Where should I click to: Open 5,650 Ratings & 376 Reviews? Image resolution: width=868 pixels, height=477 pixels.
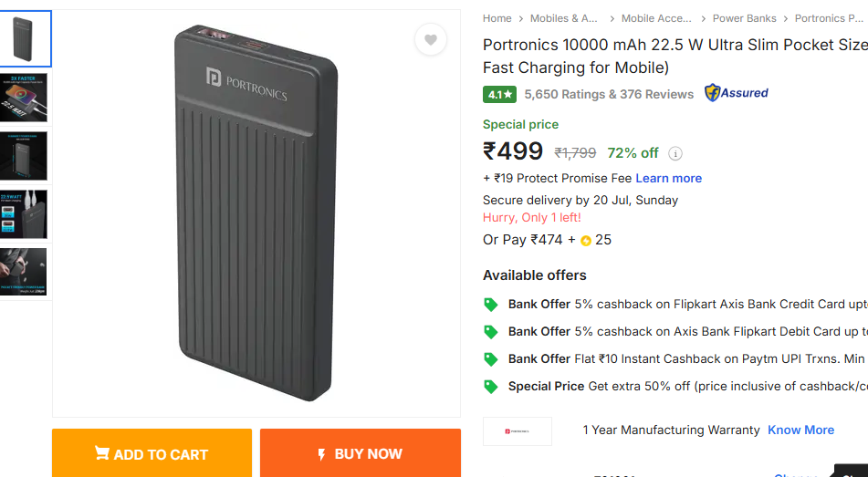pos(609,94)
